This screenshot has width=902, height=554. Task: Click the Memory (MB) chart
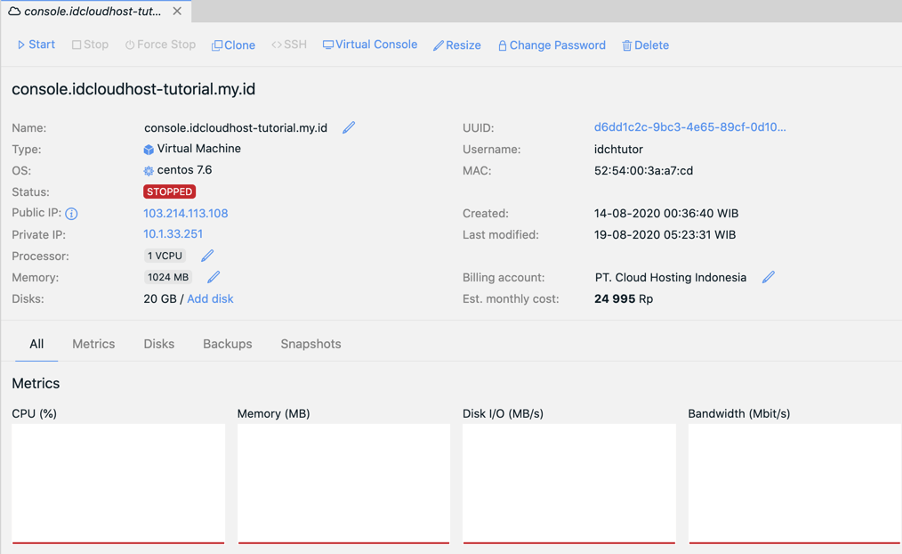(x=343, y=483)
